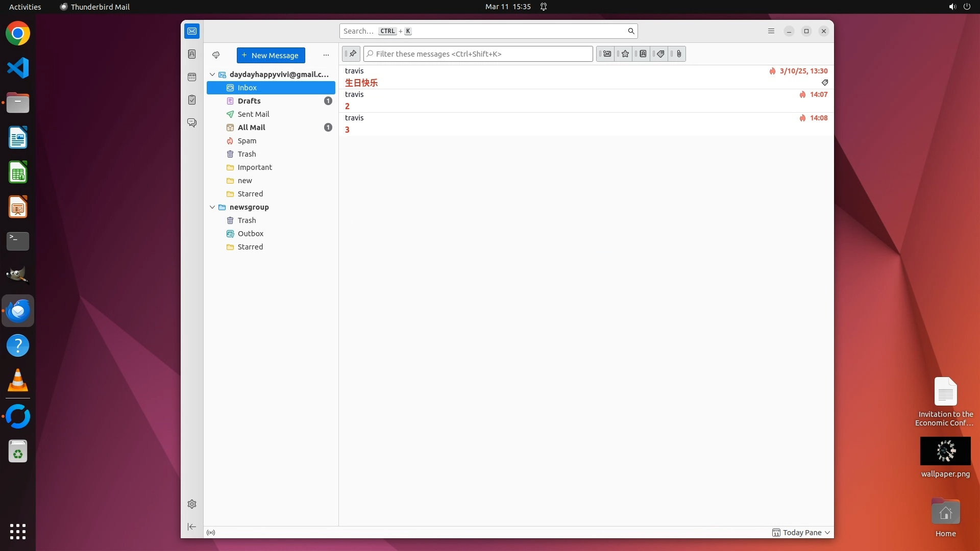The width and height of the screenshot is (980, 551).
Task: Open the Calendar space icon
Action: (192, 77)
